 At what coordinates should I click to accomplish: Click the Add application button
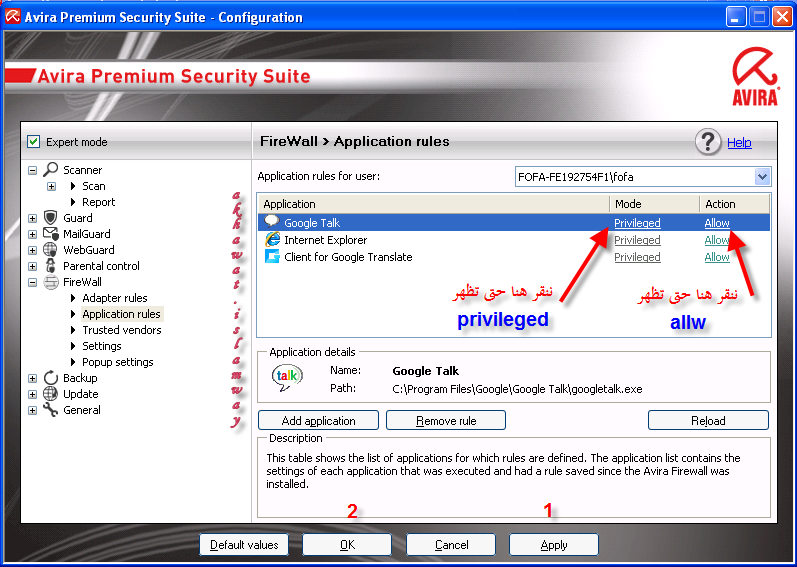(x=318, y=421)
